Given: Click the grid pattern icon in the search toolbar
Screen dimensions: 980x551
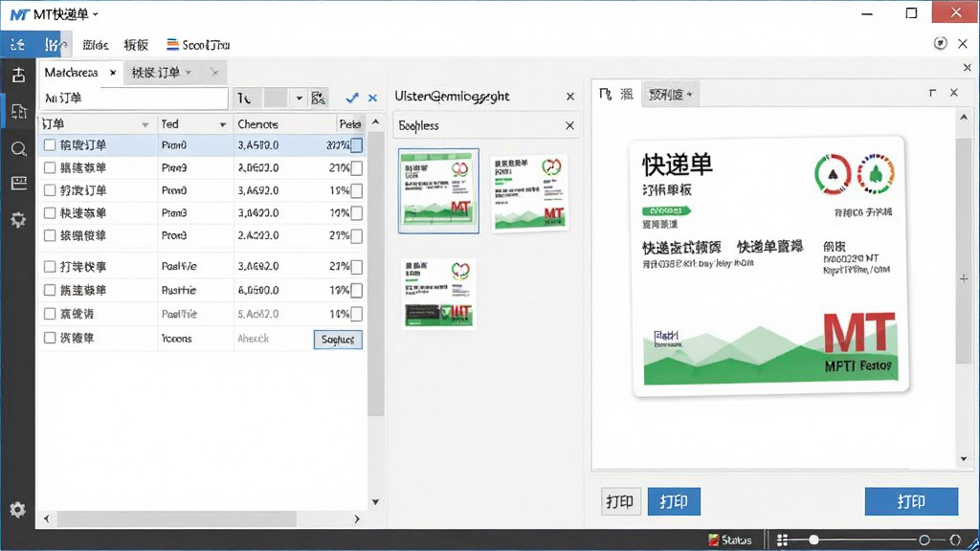Looking at the screenshot, I should tap(318, 99).
